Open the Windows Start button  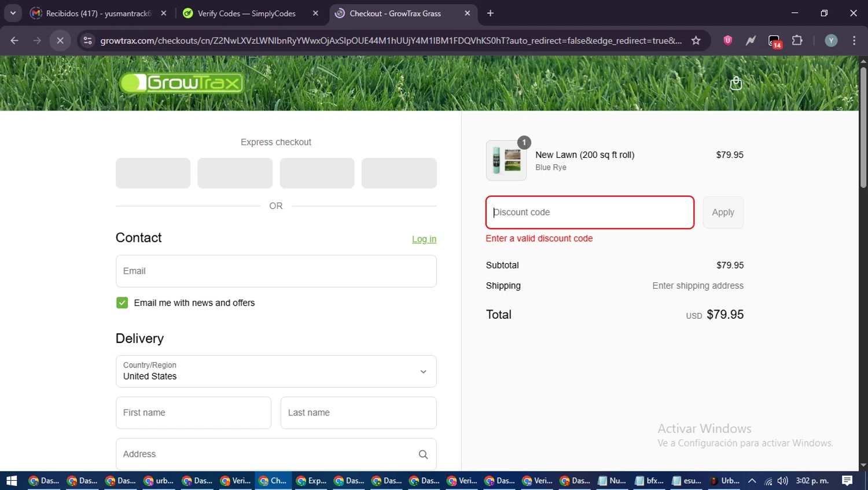12,481
